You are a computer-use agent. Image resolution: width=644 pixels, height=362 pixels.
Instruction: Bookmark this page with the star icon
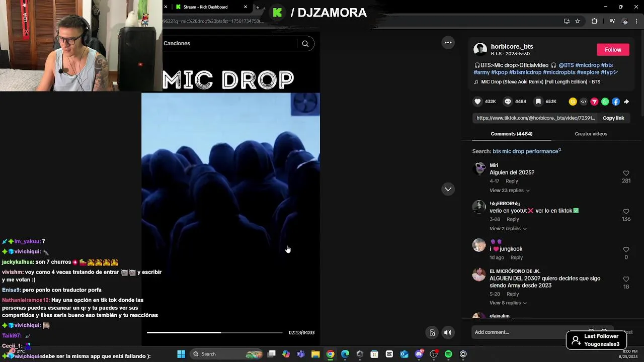click(578, 21)
